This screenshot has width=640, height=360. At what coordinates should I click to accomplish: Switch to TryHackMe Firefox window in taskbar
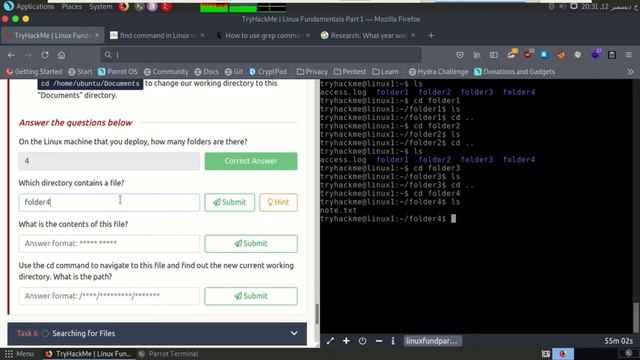coord(88,354)
